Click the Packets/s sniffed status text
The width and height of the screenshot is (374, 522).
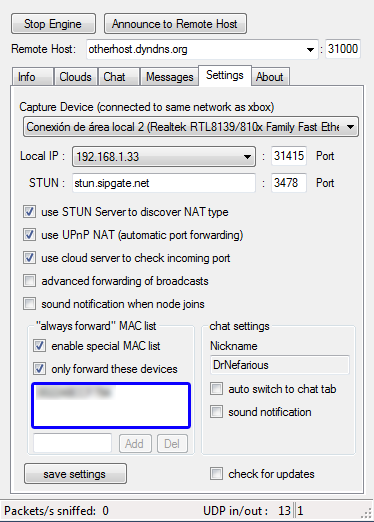[56, 511]
